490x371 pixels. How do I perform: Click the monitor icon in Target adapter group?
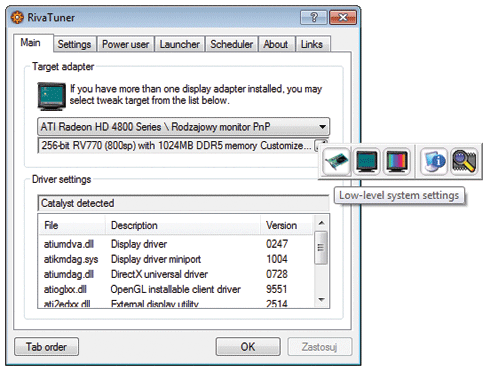(51, 96)
